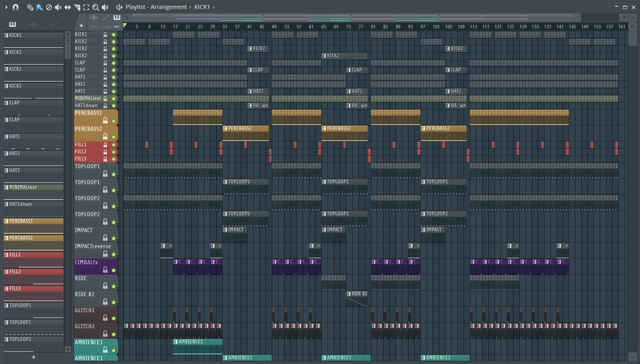Mute the PERCBASS1 track
Viewport: 640px width, 364px height.
coord(114,121)
